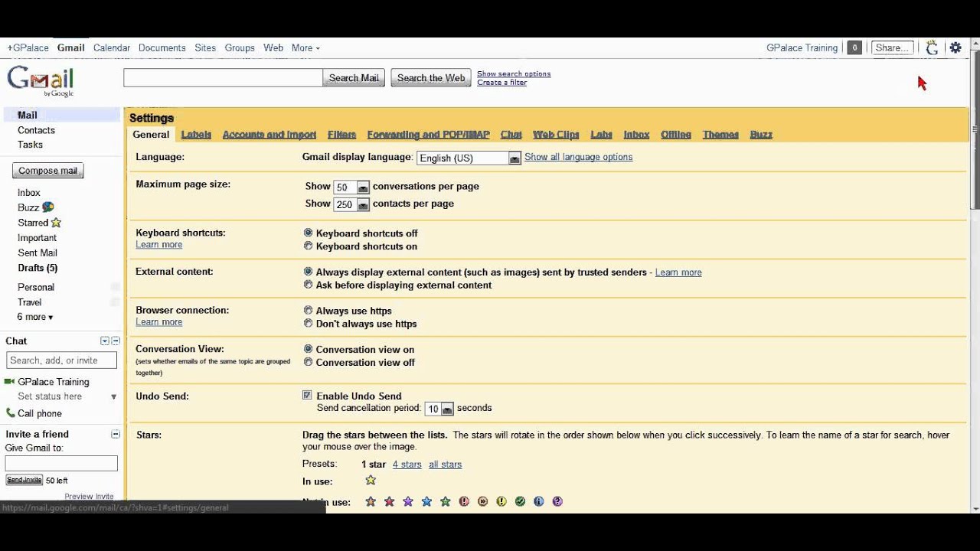Select the red star under Not in use
This screenshot has width=980, height=551.
point(389,502)
